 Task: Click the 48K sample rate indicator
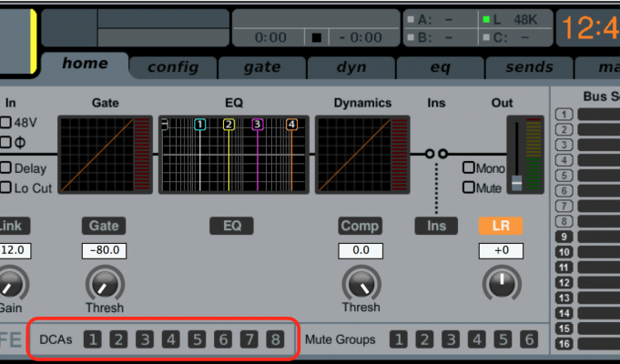(525, 19)
